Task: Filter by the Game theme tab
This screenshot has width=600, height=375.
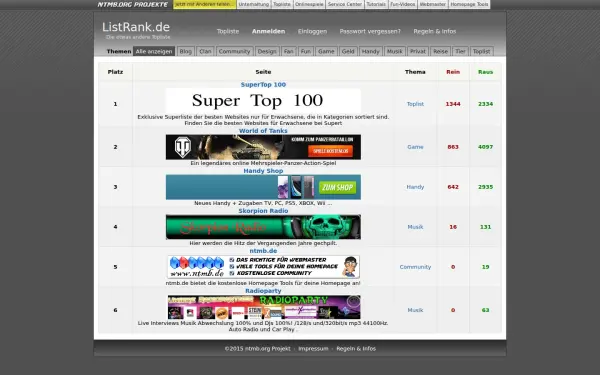Action: click(x=326, y=51)
